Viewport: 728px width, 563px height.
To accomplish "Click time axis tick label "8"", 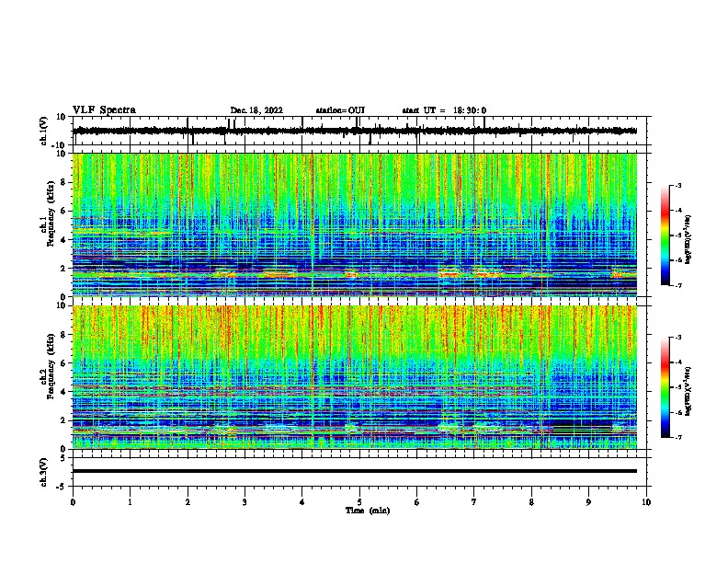I will pos(531,502).
